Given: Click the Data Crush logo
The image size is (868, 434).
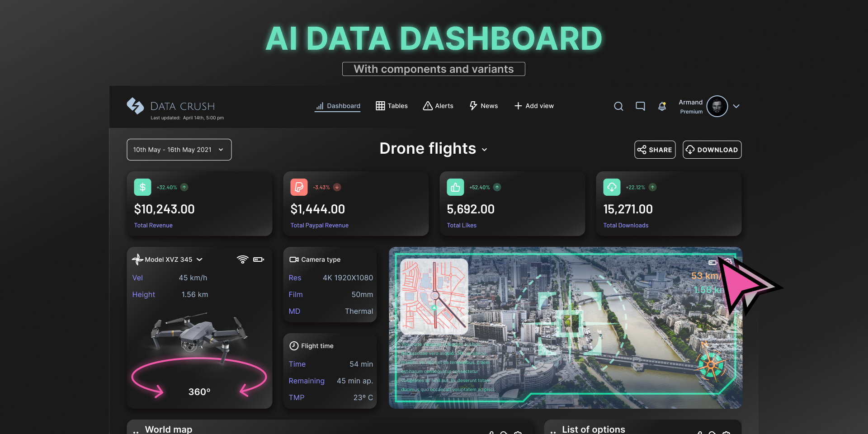Looking at the screenshot, I should pyautogui.click(x=135, y=106).
